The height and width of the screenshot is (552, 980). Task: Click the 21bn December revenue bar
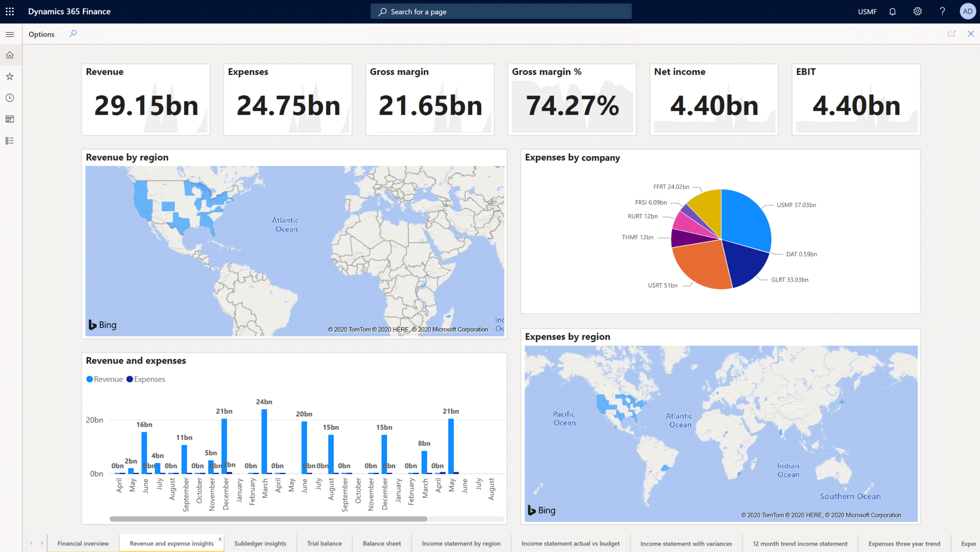(224, 446)
